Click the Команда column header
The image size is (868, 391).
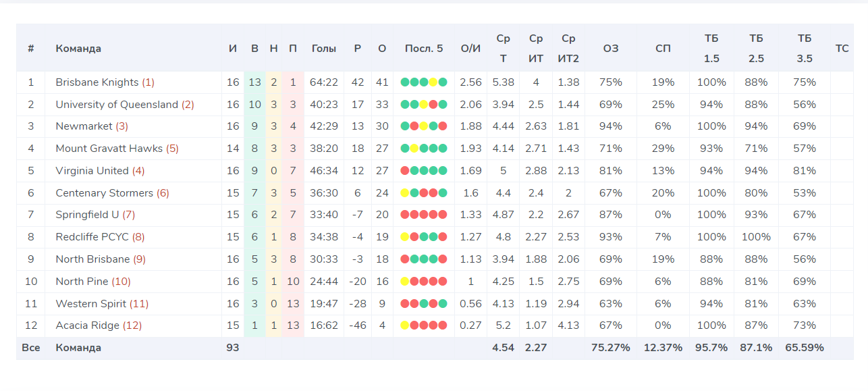[x=78, y=49]
